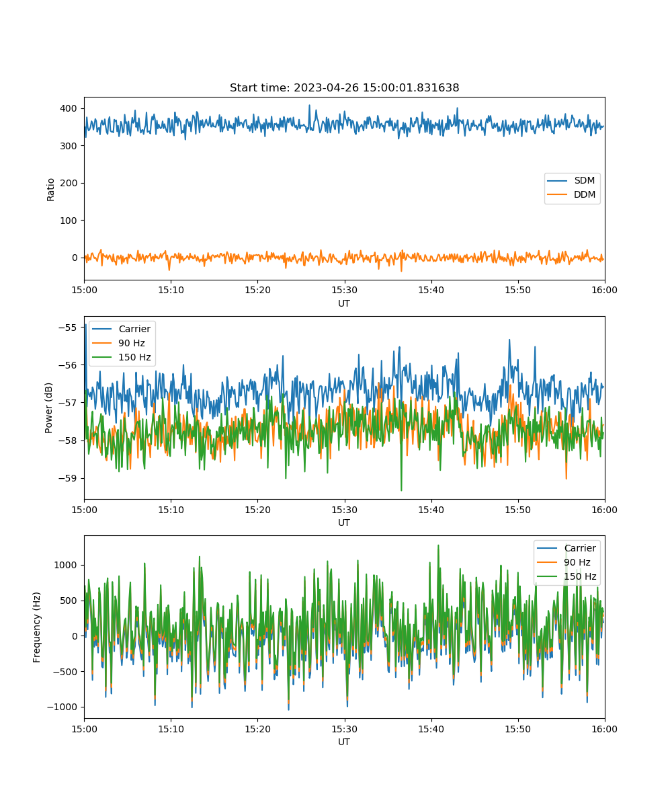Click the 15:30 tick under the Ratio plot
Image resolution: width=672 pixels, height=807 pixels.
[x=345, y=290]
